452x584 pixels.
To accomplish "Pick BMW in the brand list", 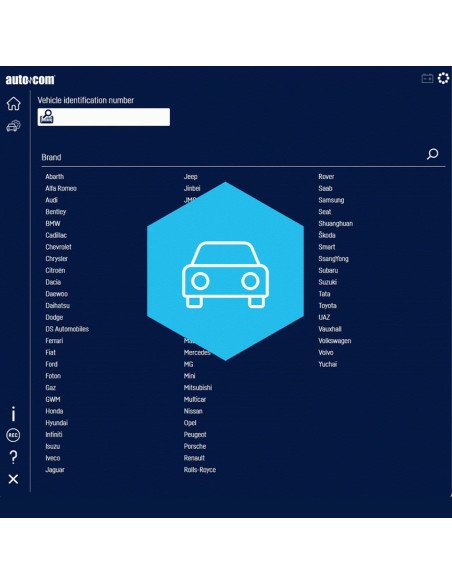I will coord(52,223).
